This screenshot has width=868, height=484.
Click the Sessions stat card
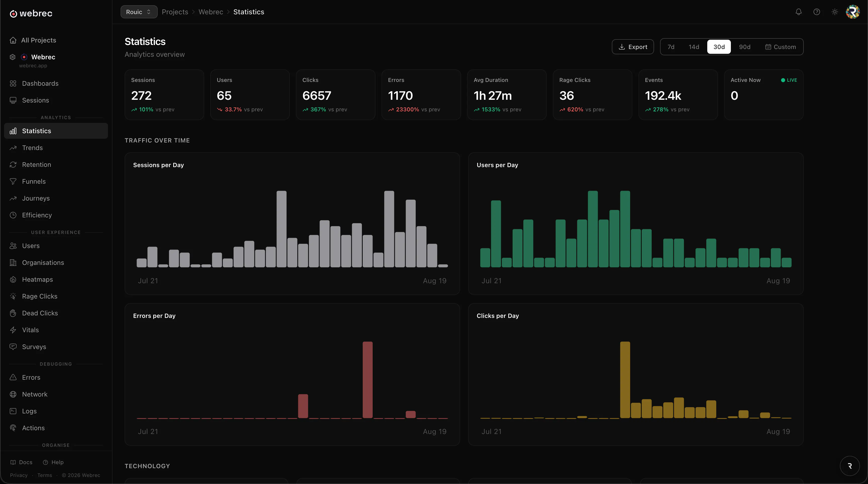[x=164, y=95]
